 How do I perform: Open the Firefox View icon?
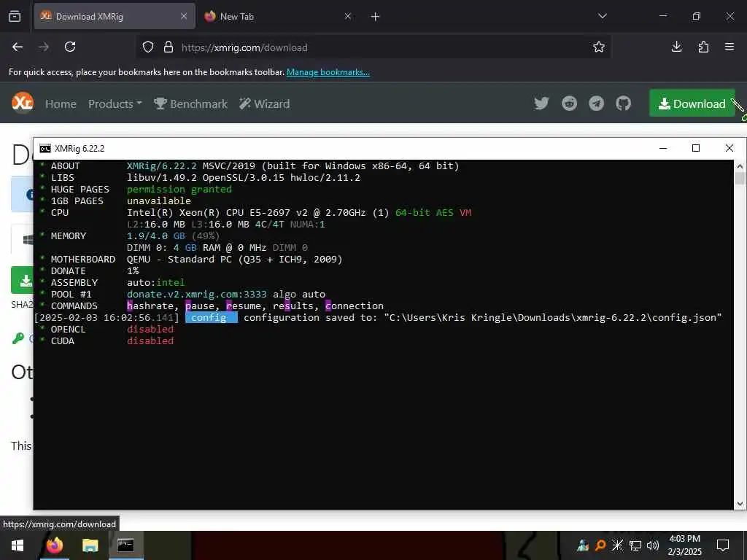[15, 16]
